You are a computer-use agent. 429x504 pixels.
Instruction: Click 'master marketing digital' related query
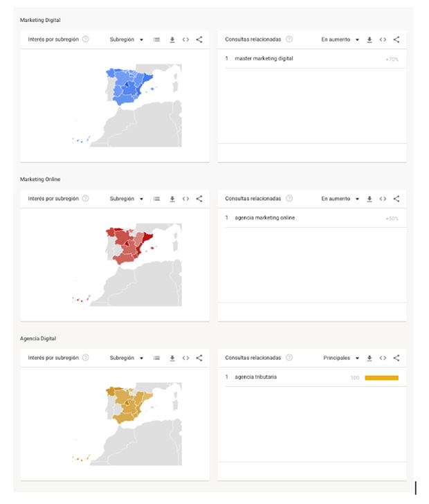point(264,59)
